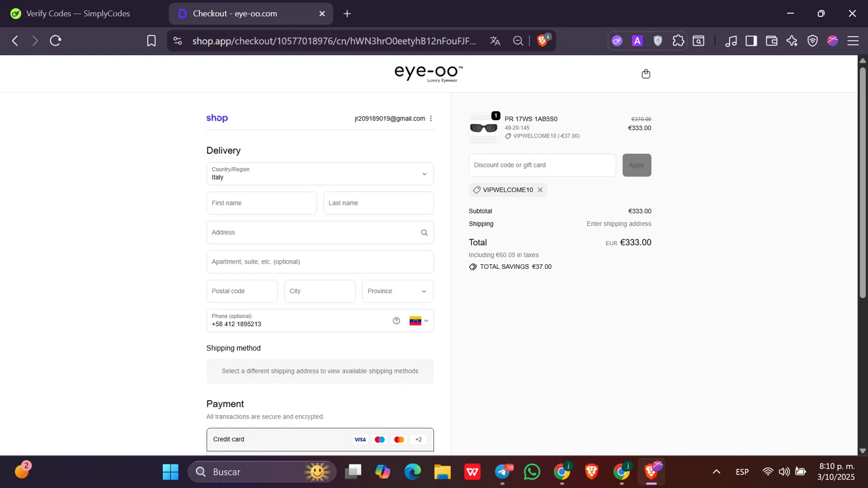The image size is (868, 488).
Task: Click the eye-oo store logo
Action: tap(428, 73)
